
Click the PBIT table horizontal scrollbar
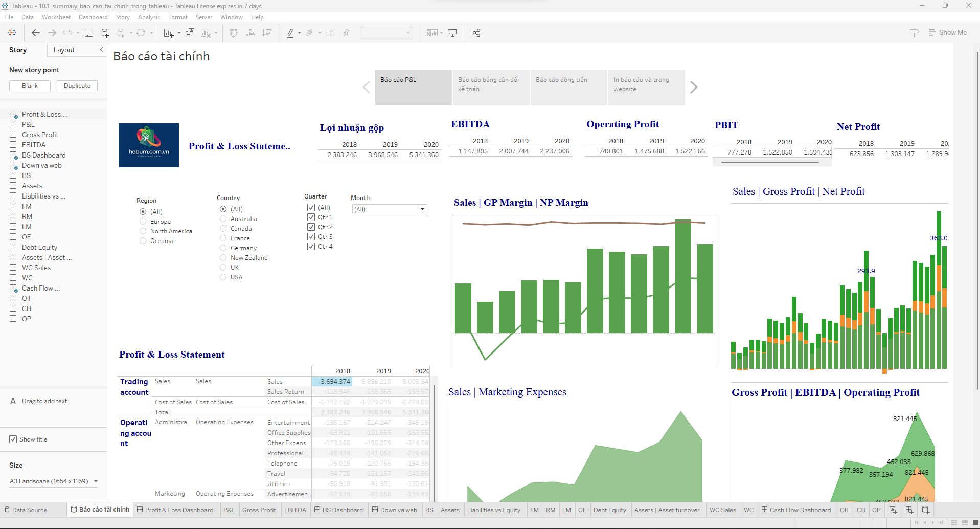pyautogui.click(x=770, y=162)
